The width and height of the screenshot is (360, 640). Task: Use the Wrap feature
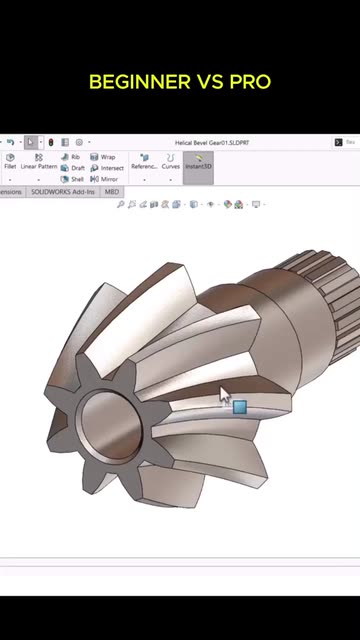(103, 157)
